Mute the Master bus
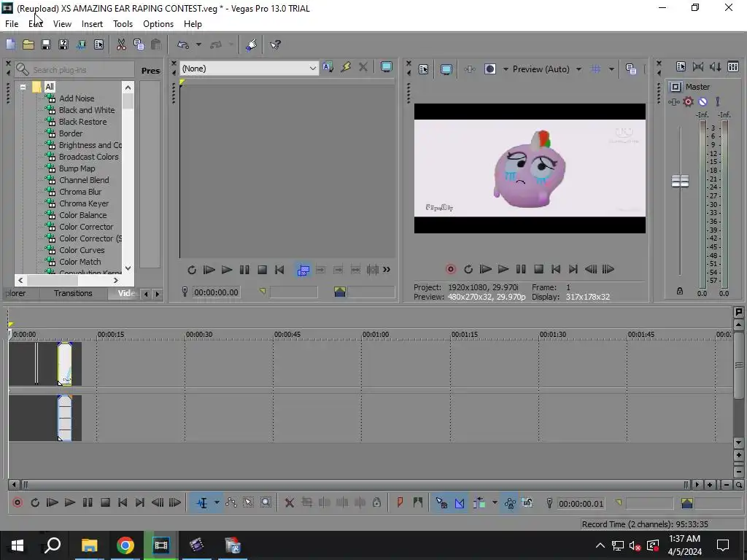 pyautogui.click(x=703, y=101)
